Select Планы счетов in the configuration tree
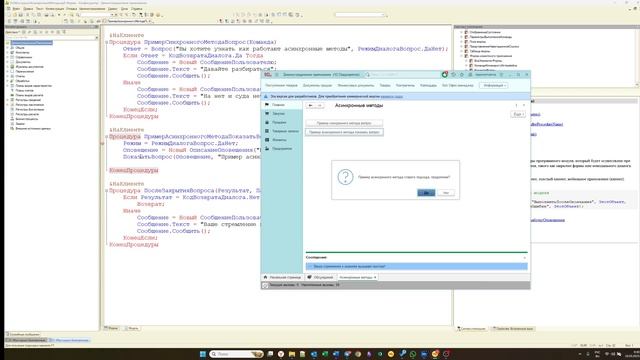This screenshot has width=640, height=360. click(24, 91)
